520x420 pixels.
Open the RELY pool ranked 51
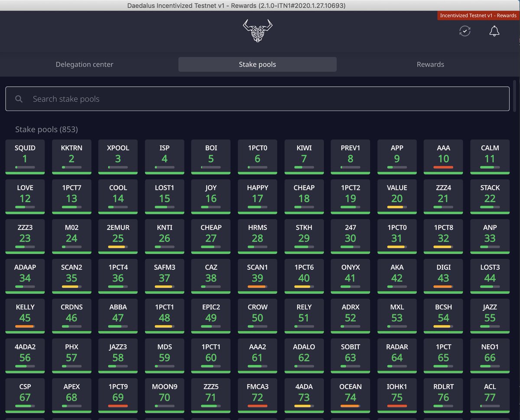point(304,316)
